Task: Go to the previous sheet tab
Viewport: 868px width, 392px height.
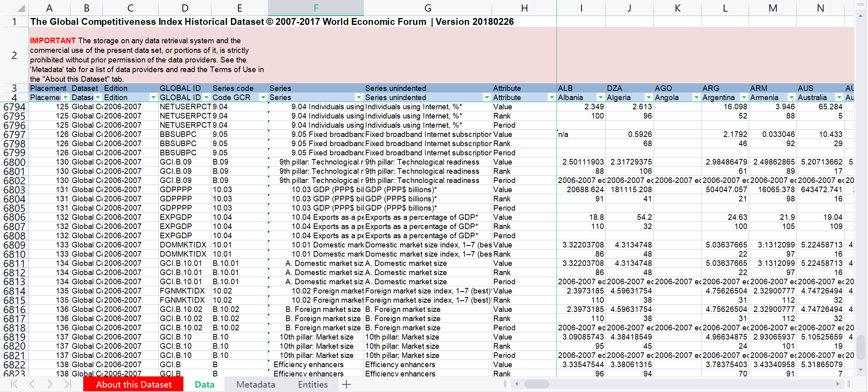Action: click(32, 384)
